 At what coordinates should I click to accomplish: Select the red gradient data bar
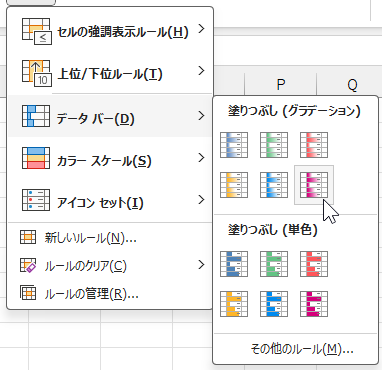[314, 145]
